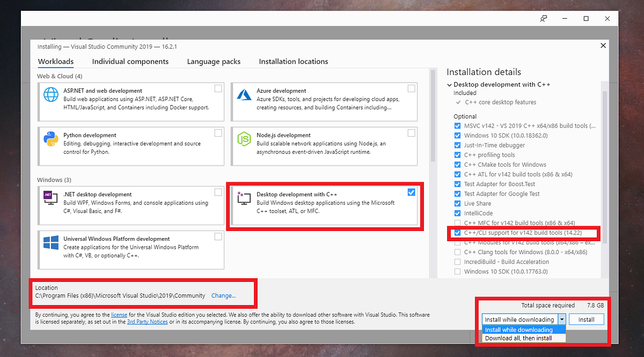Click the Install button

click(x=586, y=319)
